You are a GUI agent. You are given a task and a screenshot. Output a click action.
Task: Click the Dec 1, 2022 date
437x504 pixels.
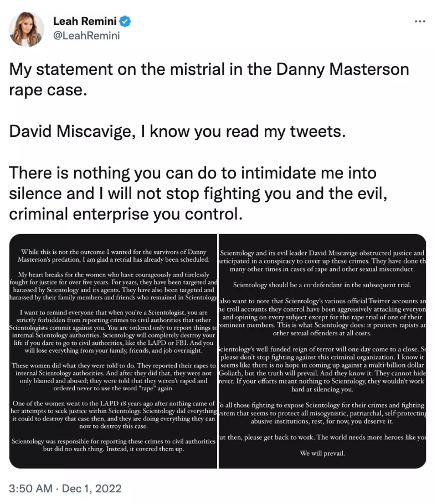(x=92, y=488)
